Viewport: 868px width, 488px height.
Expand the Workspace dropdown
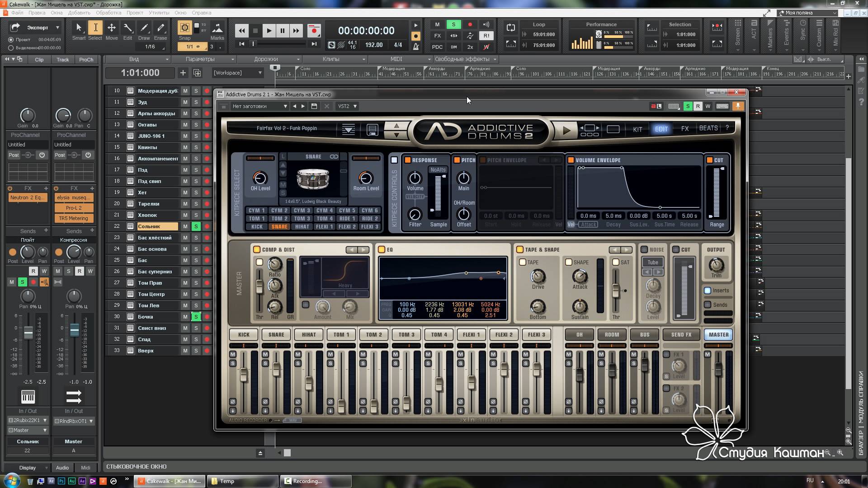tap(238, 73)
